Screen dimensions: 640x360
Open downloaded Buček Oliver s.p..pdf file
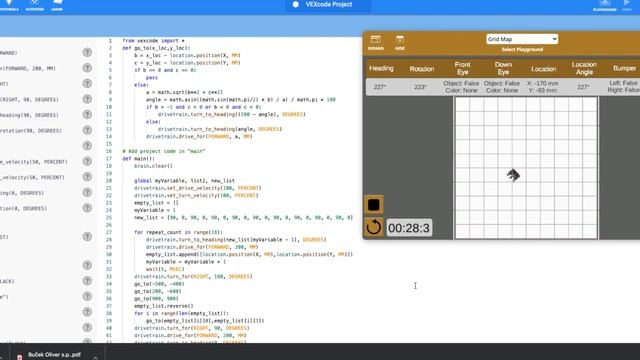(x=54, y=355)
